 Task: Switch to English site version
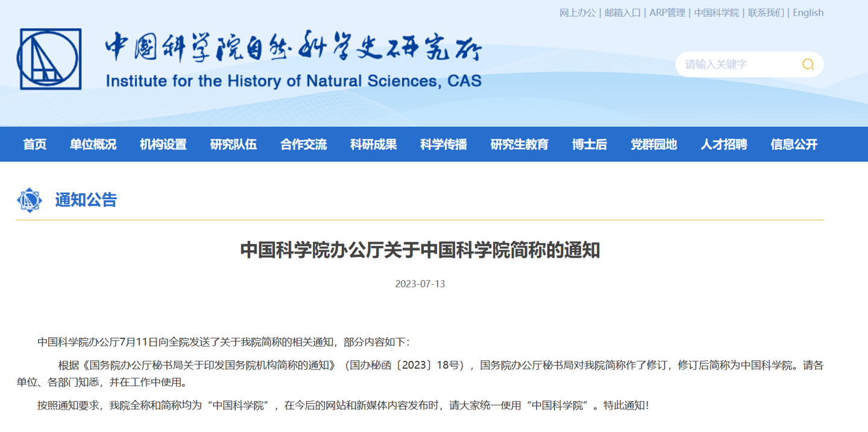tap(808, 13)
